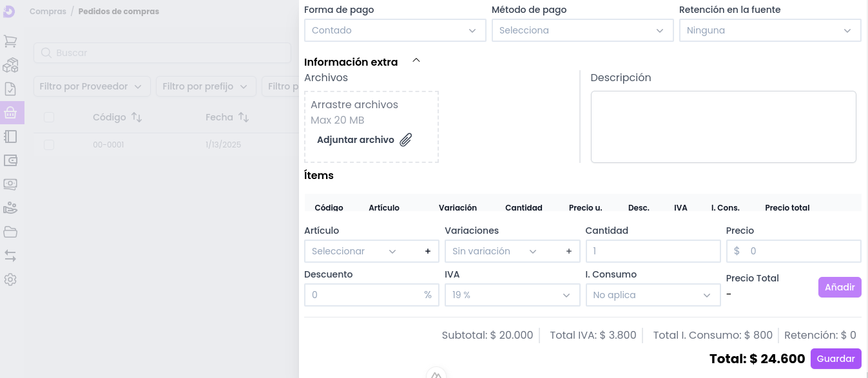Check the box for order 00-0001

point(49,145)
